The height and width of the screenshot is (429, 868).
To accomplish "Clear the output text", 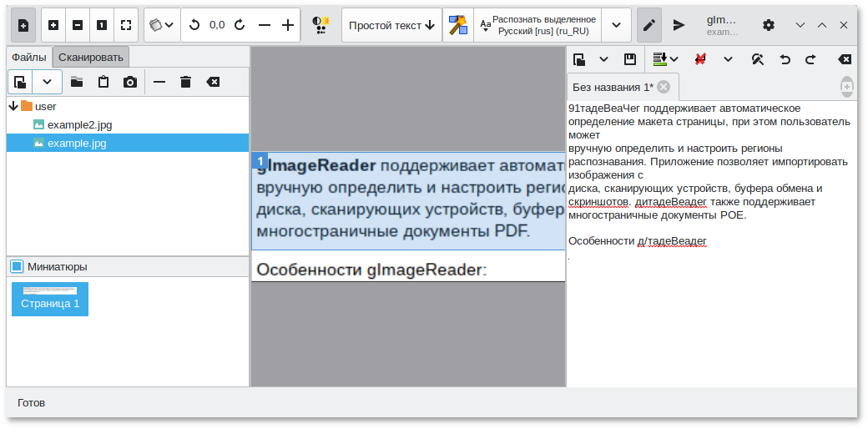I will pos(844,59).
